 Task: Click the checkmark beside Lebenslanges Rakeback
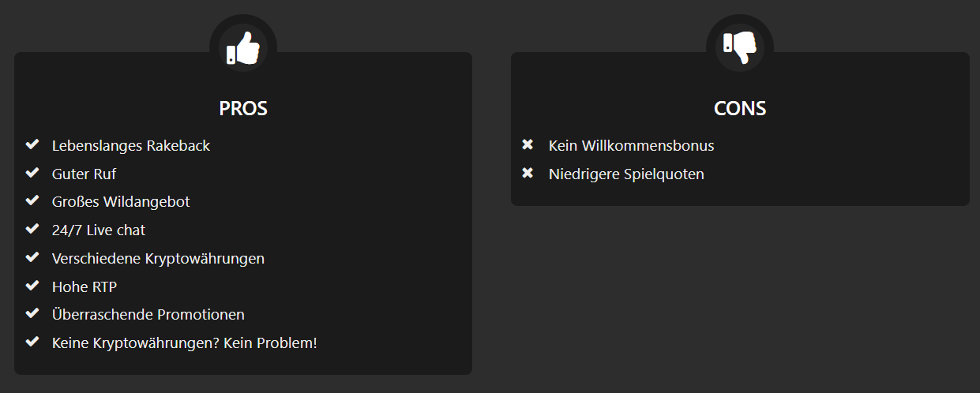pyautogui.click(x=32, y=144)
